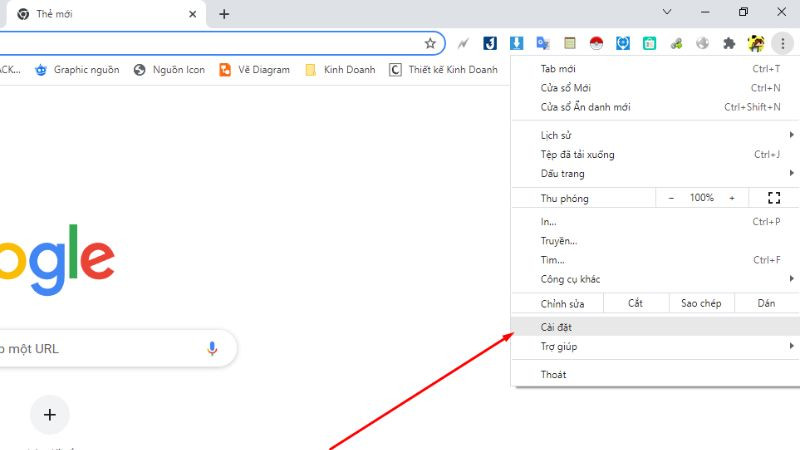Click the 'Dán' button

(766, 304)
